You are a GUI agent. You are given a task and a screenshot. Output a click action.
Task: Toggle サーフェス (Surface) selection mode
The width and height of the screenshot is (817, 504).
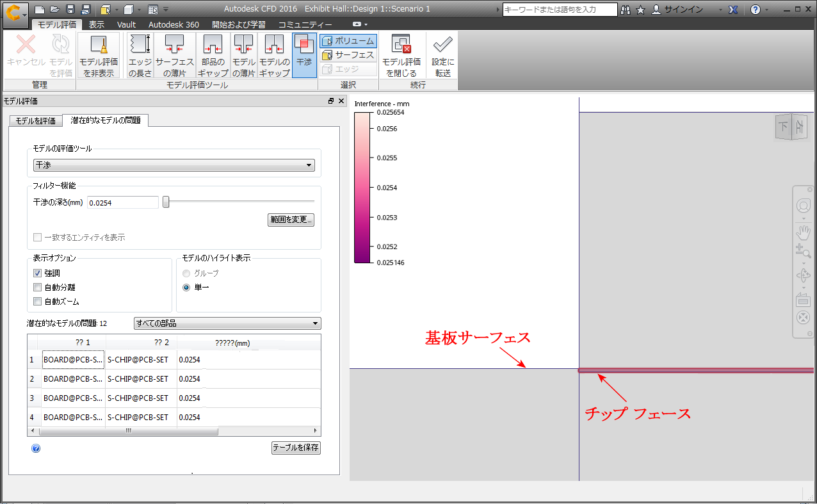(x=348, y=55)
